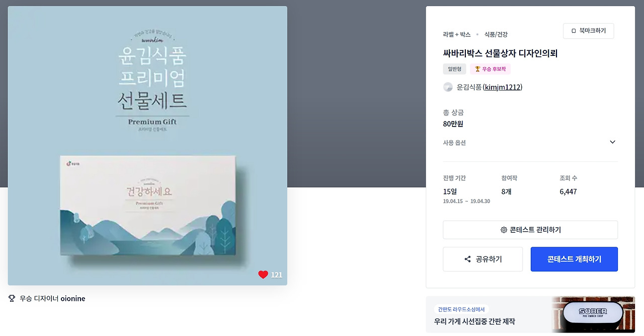Click the gear icon in 콘테스트 관리하기
644x336 pixels.
tap(504, 230)
